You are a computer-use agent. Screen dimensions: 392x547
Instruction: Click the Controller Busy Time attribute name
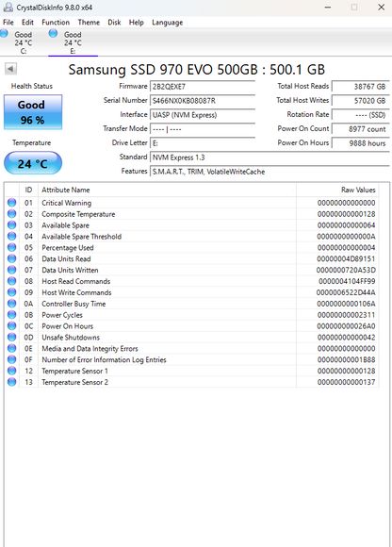[x=73, y=304]
